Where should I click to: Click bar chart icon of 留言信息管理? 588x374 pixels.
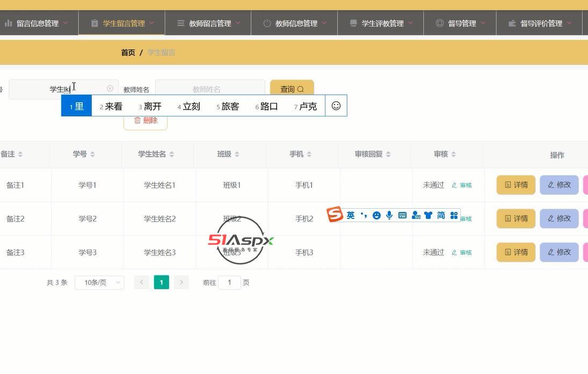click(x=8, y=23)
